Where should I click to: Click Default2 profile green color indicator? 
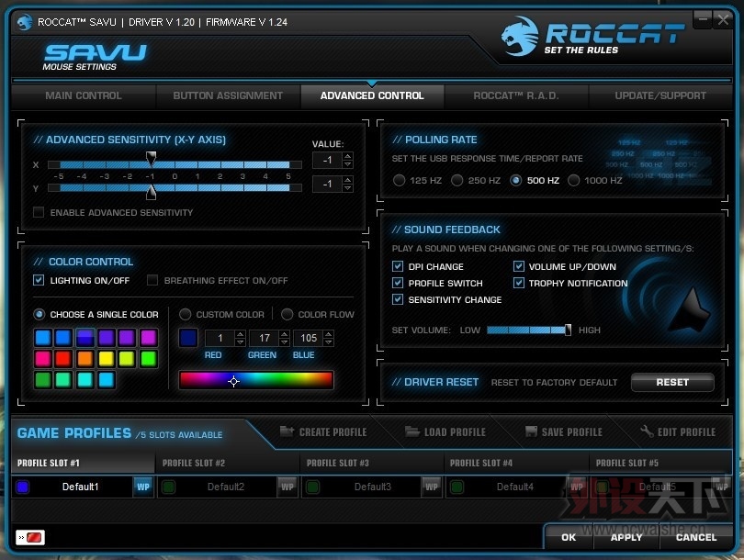(x=168, y=487)
